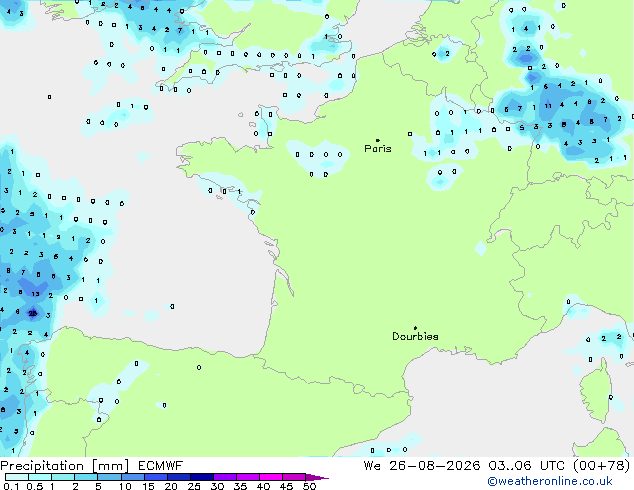Viewport: 634px width, 490px height.
Task: Open the weatheronline.co.uk link
Action: [x=550, y=481]
